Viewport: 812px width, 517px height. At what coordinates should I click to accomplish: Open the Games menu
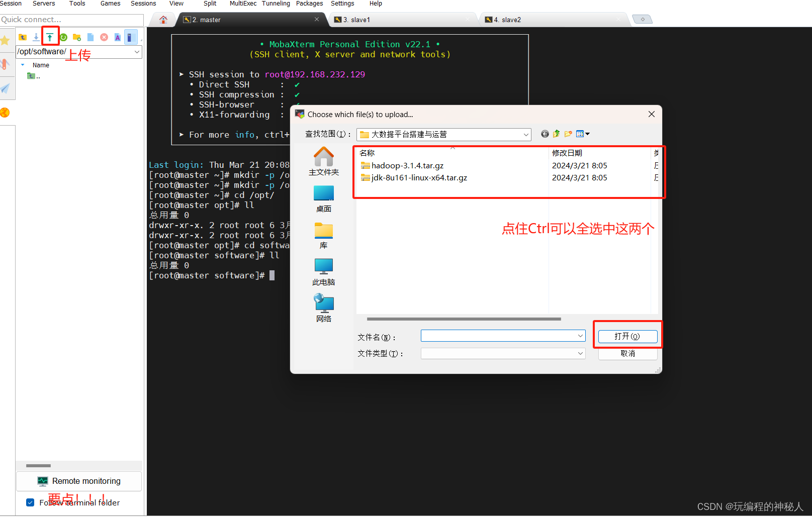[x=110, y=4]
